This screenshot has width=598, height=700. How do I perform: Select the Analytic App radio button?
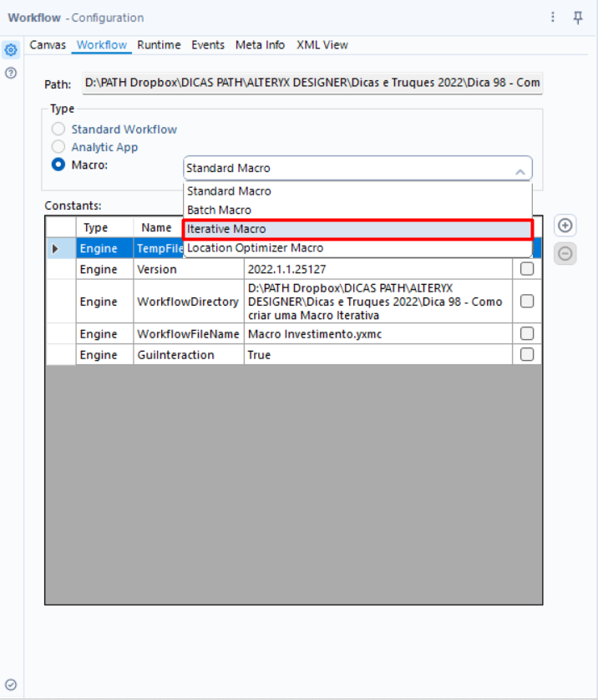(x=58, y=146)
